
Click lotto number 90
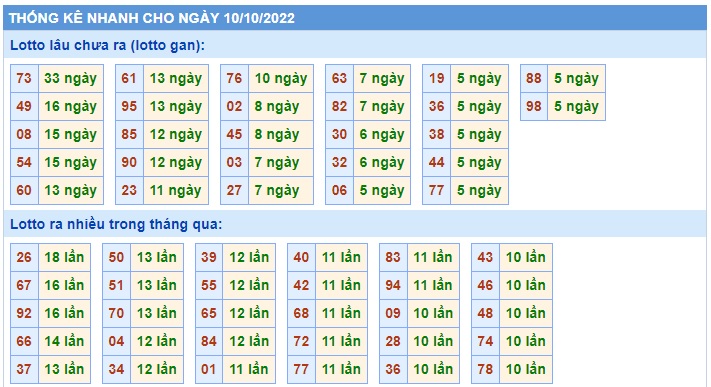click(x=129, y=162)
